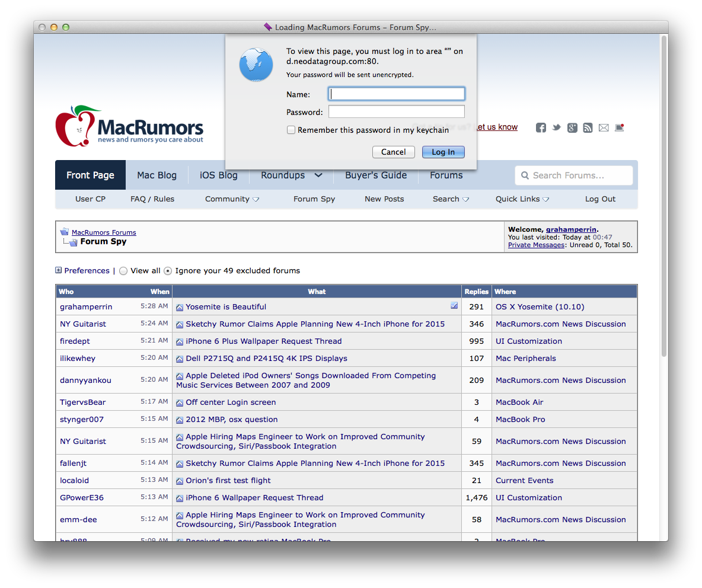Image resolution: width=702 pixels, height=588 pixels.
Task: Open the OS X Yosemite (10.10) forum link
Action: (x=540, y=307)
